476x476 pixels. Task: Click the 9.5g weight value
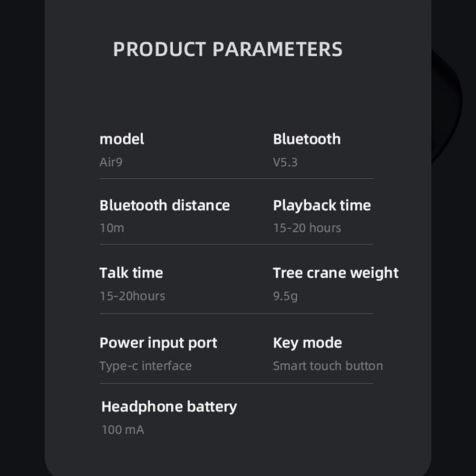click(x=285, y=296)
